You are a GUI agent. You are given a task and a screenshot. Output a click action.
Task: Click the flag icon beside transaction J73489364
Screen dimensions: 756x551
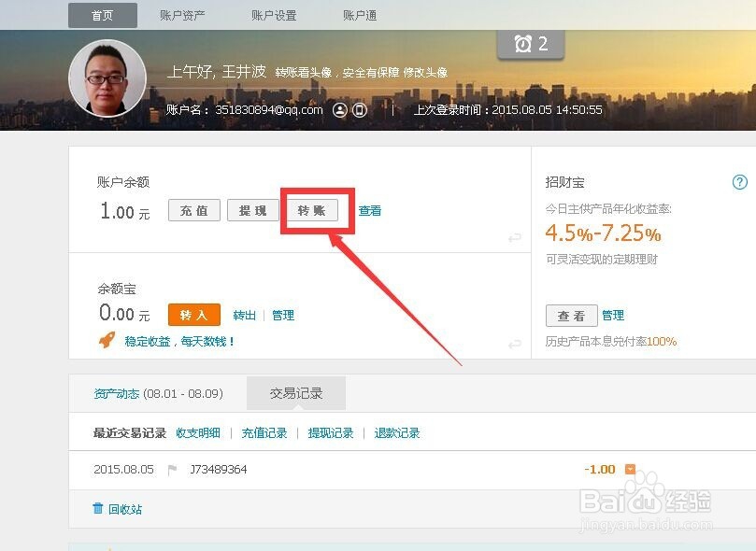click(172, 470)
